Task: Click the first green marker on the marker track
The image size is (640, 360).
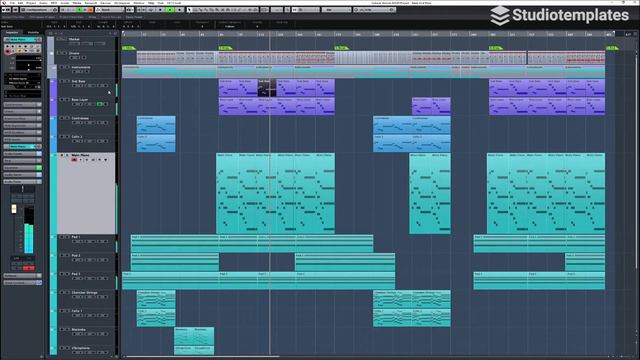Action: tap(128, 48)
